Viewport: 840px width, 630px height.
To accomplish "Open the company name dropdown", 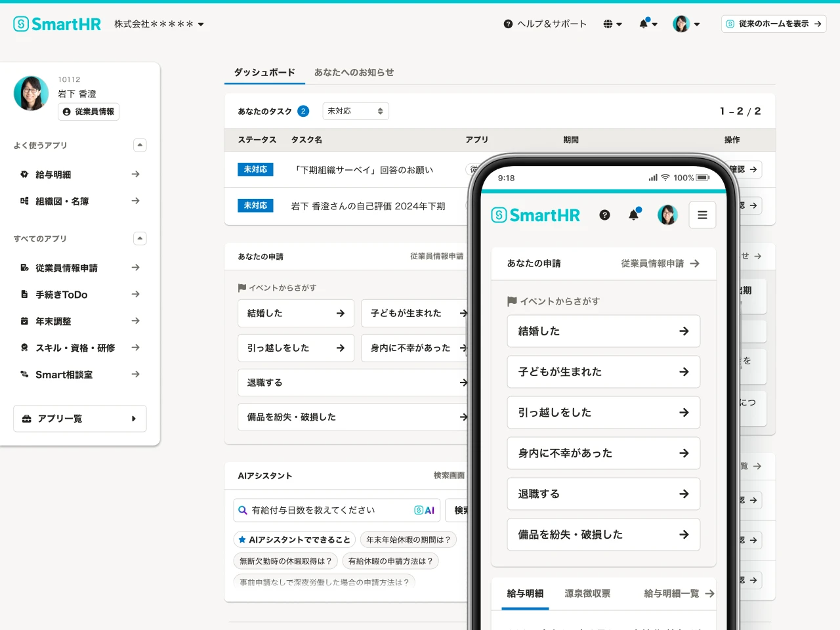I will tap(159, 24).
